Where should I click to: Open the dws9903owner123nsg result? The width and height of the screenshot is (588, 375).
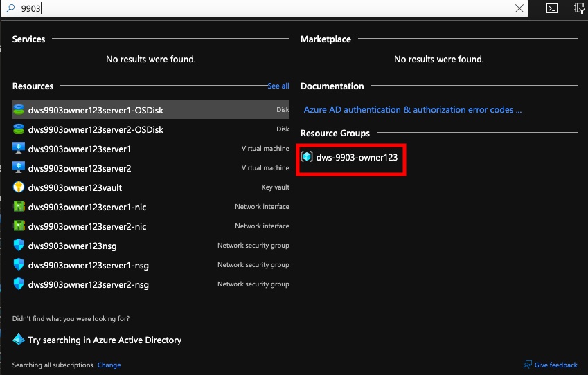point(151,246)
